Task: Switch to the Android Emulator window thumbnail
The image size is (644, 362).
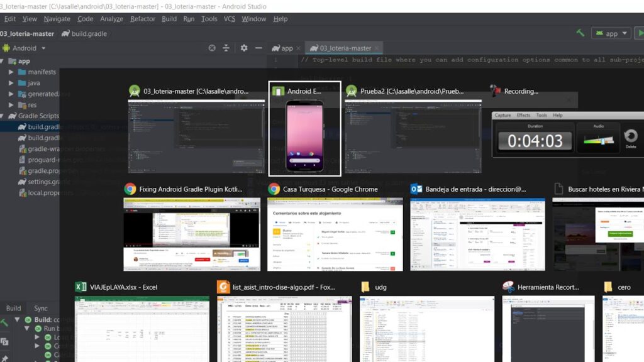Action: click(305, 129)
